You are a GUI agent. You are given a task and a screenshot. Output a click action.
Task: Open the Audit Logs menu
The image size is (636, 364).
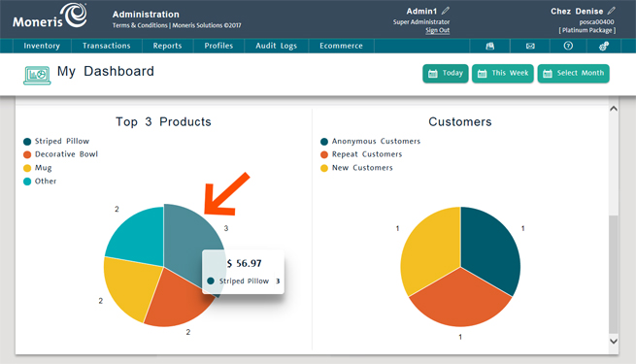pyautogui.click(x=276, y=46)
